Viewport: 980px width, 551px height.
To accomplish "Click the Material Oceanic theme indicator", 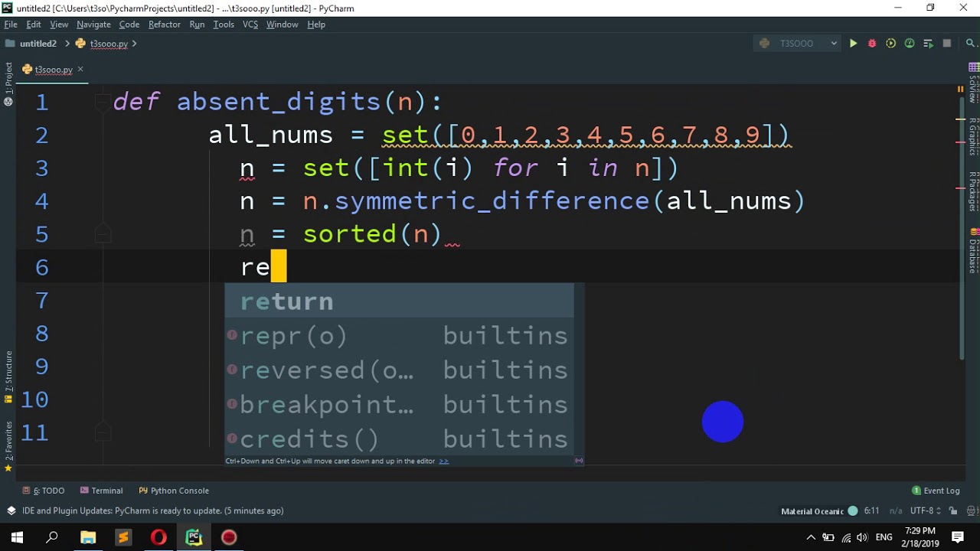I will click(x=818, y=510).
